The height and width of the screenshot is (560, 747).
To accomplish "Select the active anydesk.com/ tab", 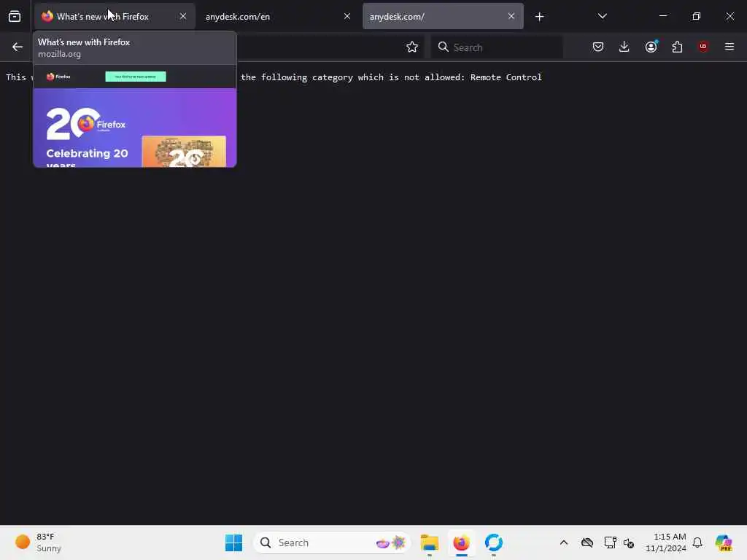I will pos(443,17).
